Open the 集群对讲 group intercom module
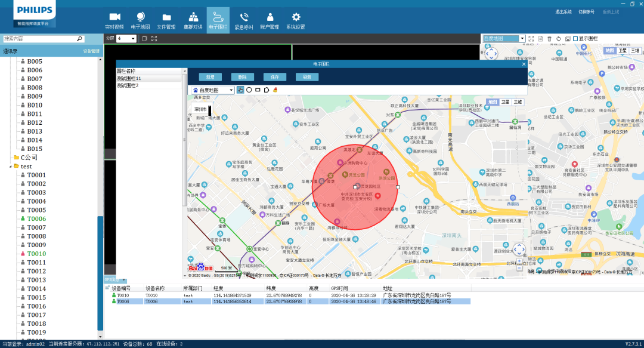 click(193, 20)
